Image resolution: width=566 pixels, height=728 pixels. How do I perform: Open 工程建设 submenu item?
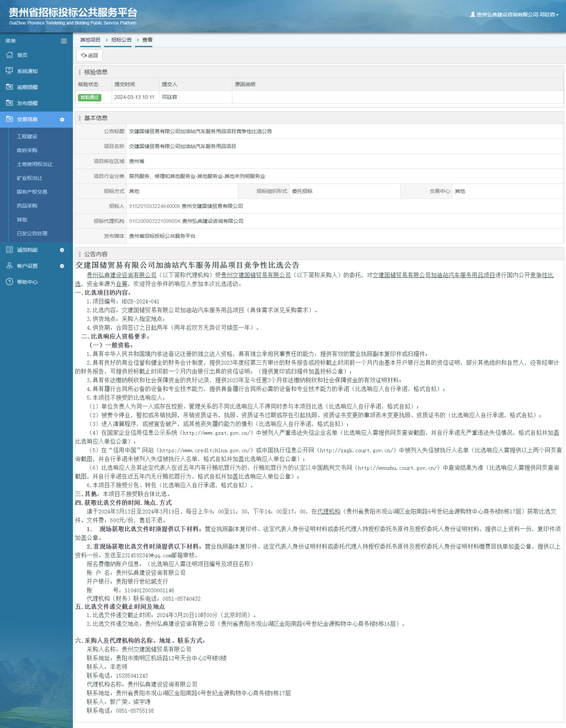pyautogui.click(x=27, y=136)
